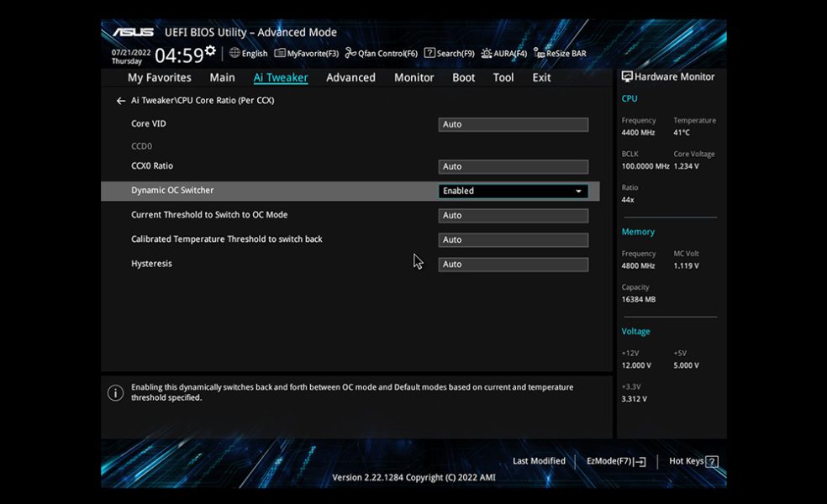Click the Core VID Auto field

514,124
